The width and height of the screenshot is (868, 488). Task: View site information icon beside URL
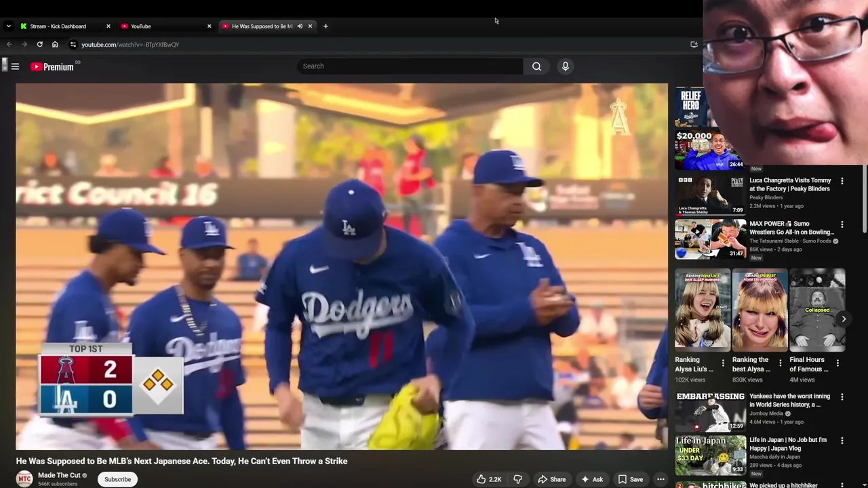point(73,45)
